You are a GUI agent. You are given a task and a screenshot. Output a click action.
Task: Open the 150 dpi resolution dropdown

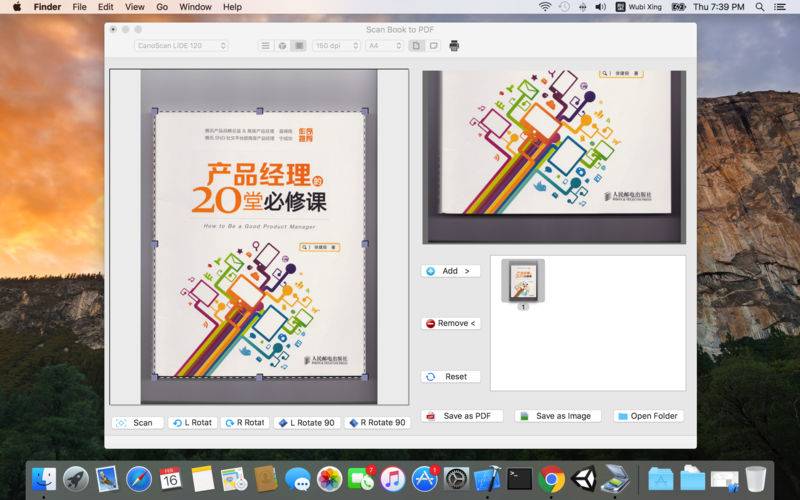tap(336, 46)
